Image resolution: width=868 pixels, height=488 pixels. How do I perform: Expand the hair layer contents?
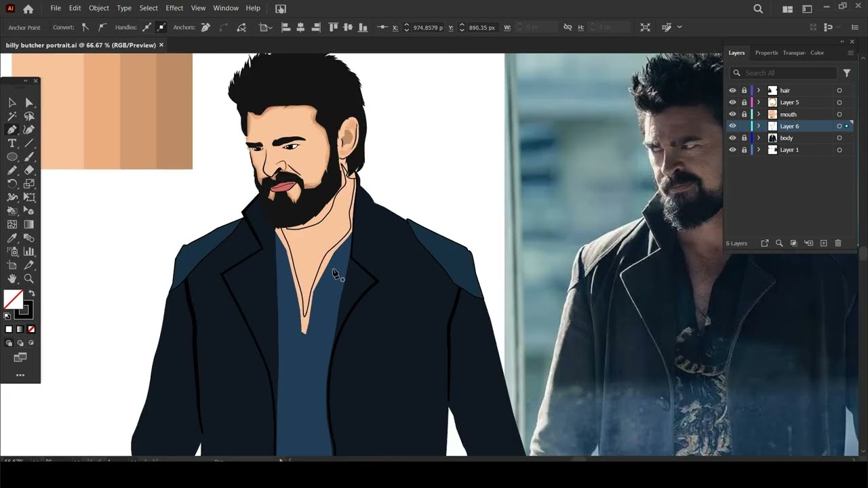(759, 90)
